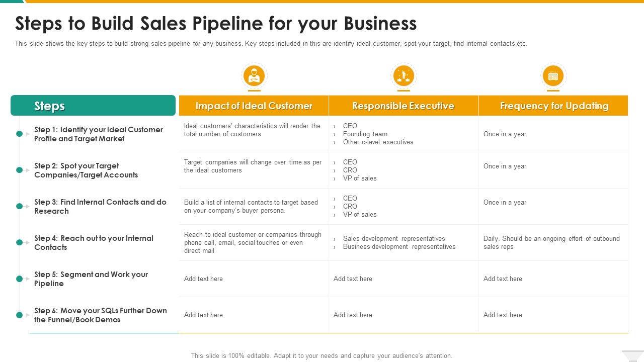Image resolution: width=644 pixels, height=362 pixels.
Task: Click the podium icon above Responsible Executive
Action: coord(404,76)
